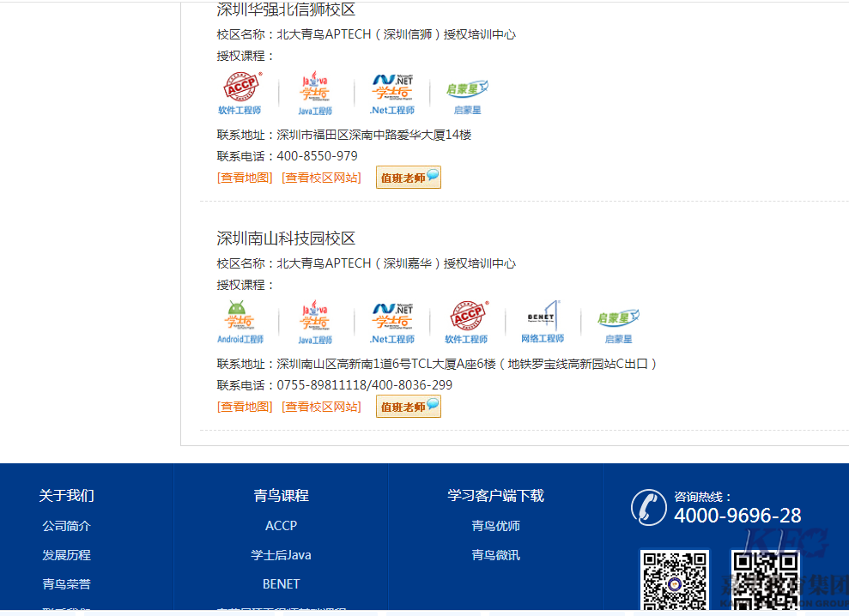Open ACCP 软件工程师 icon in 南山科技园 campus
The image size is (849, 616).
(467, 322)
